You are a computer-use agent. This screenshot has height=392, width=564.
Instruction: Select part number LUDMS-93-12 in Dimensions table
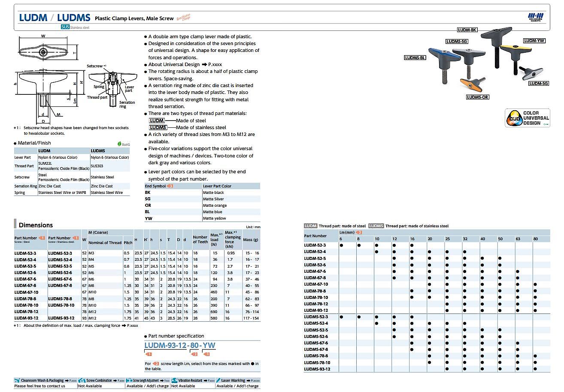(x=61, y=318)
